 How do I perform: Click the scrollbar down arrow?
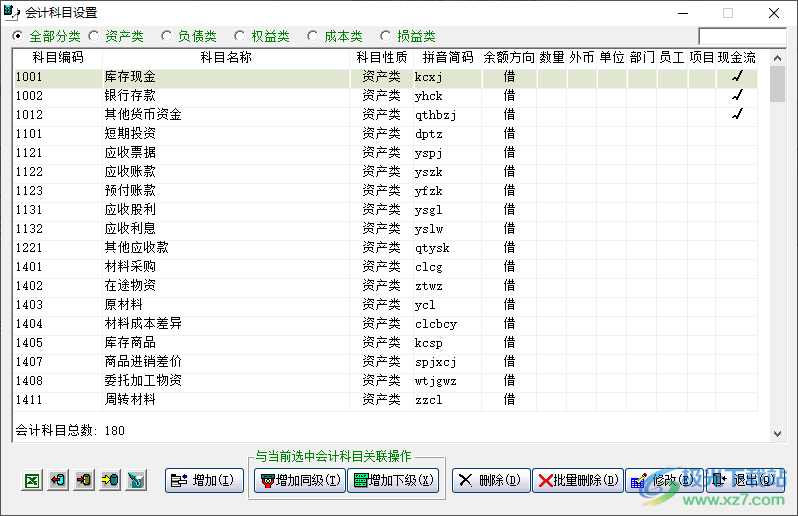tap(777, 434)
